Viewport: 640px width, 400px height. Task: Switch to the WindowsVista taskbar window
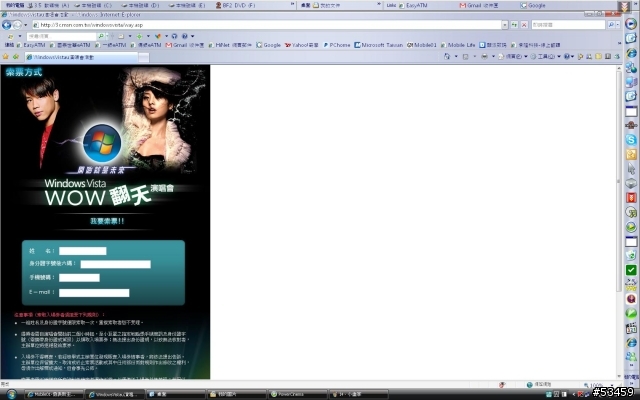point(115,394)
